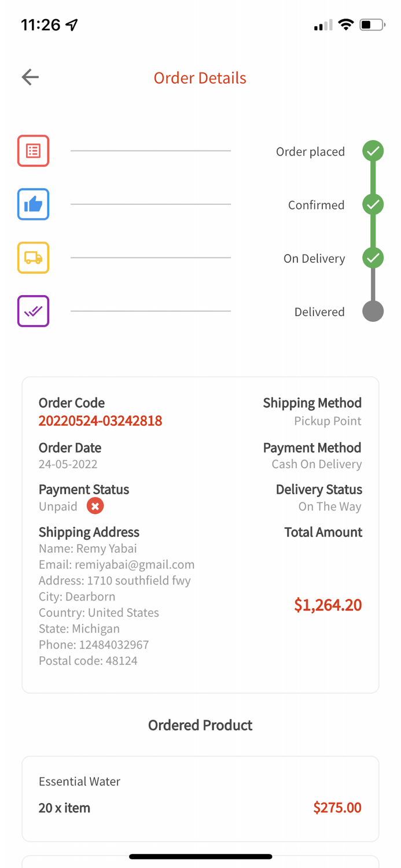Image resolution: width=401 pixels, height=868 pixels.
Task: Tap the Order Details title
Action: pos(200,78)
